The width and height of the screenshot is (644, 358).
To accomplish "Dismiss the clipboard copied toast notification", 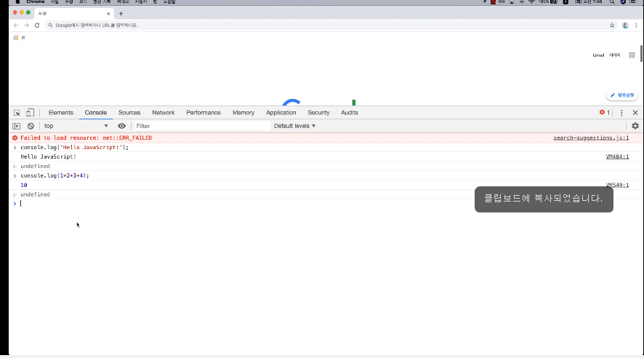I will tap(544, 199).
